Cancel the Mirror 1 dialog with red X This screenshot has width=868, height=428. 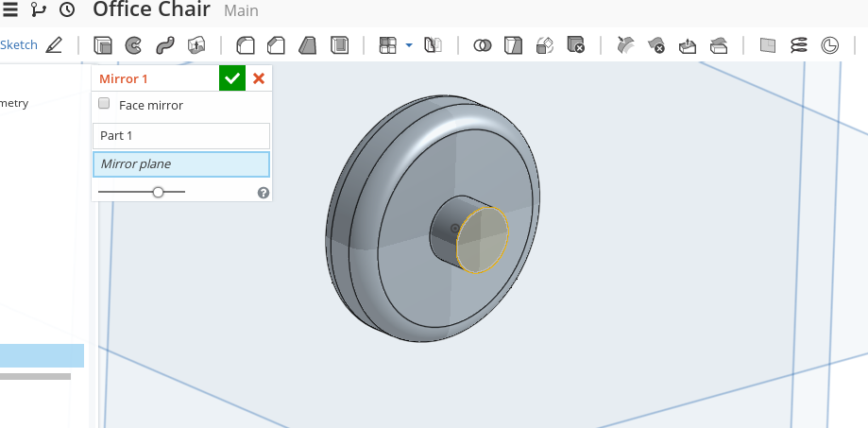259,78
